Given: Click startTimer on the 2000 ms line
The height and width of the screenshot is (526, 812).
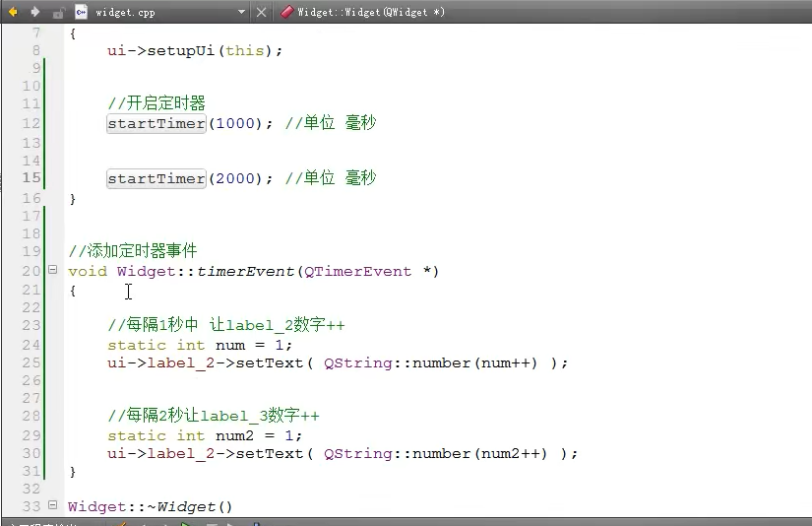Looking at the screenshot, I should click(156, 179).
